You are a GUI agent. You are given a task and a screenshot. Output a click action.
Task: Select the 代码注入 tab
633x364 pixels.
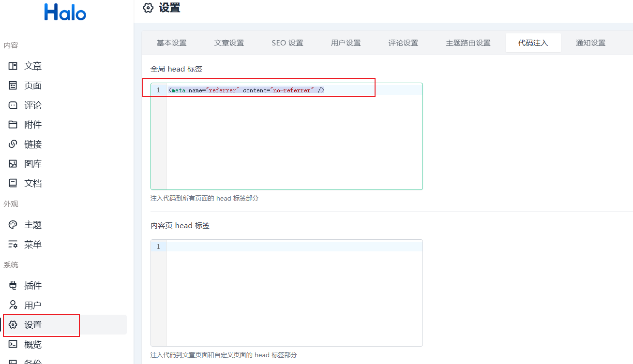pos(533,43)
